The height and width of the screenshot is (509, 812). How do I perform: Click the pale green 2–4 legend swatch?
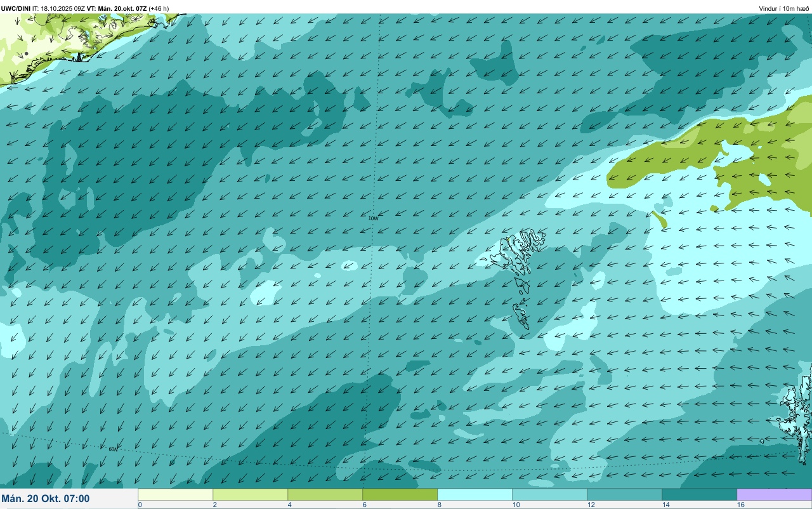coord(251,494)
